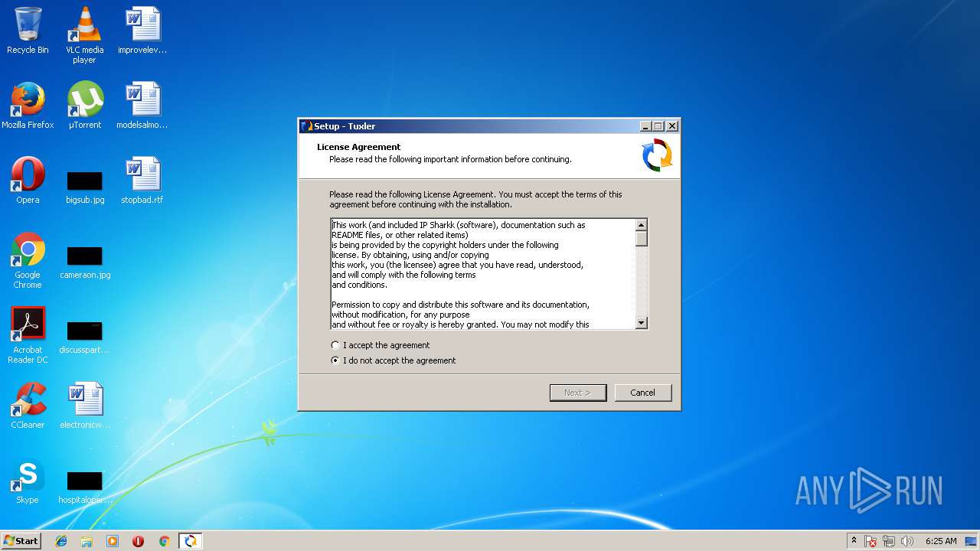Cancel the Tuxler setup

[643, 393]
